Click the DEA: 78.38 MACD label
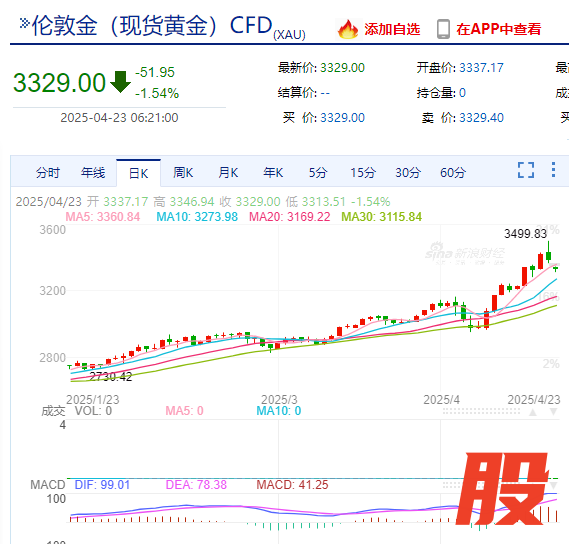The height and width of the screenshot is (544, 569). pos(196,485)
